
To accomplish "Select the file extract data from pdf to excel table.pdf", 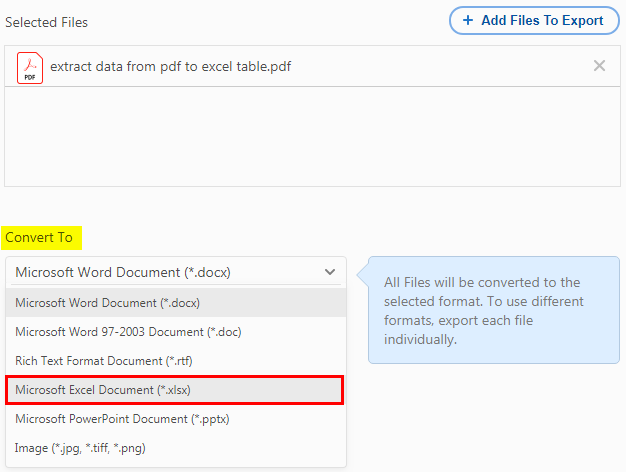I will click(170, 66).
